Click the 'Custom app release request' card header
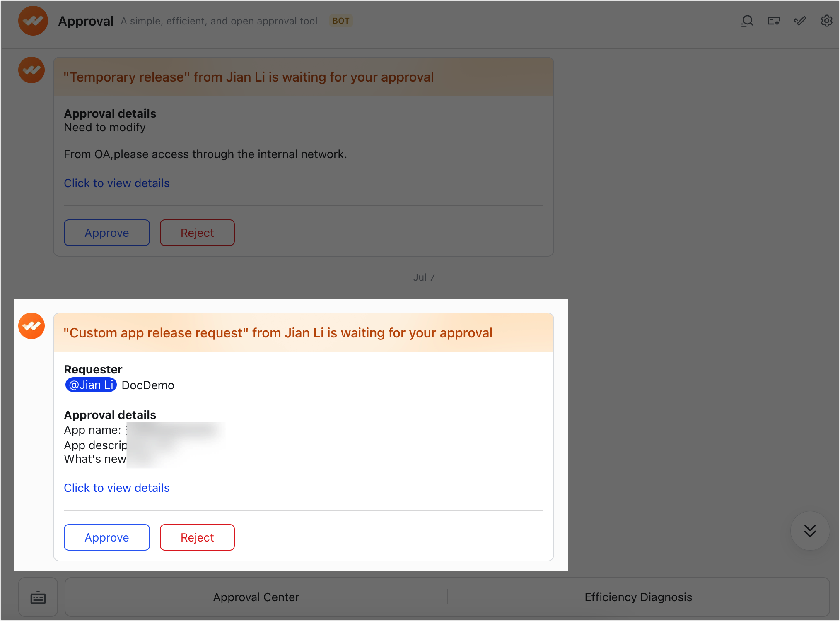The height and width of the screenshot is (621, 840). (278, 333)
